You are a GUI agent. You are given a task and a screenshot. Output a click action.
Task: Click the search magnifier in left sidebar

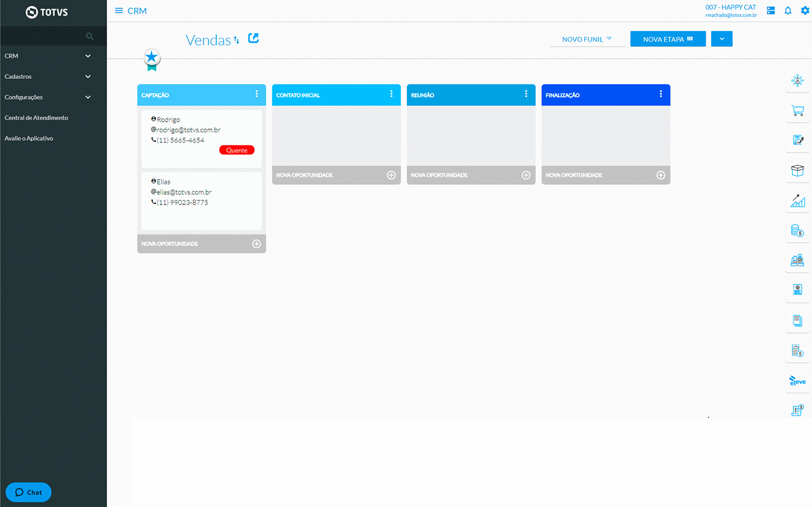pyautogui.click(x=90, y=37)
